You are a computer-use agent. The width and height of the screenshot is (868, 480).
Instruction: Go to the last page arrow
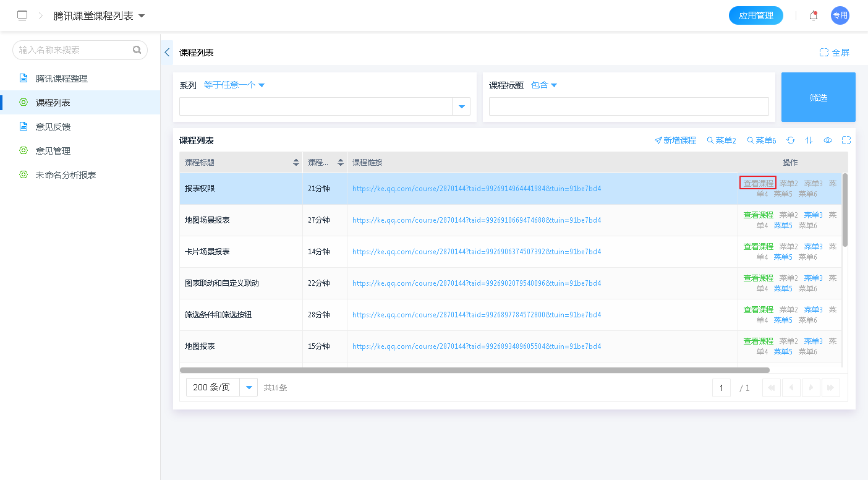(x=831, y=388)
